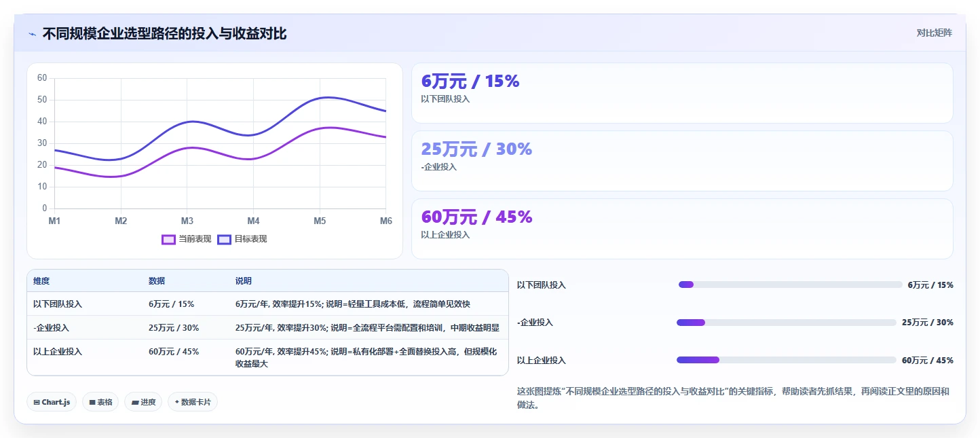Click table cell 25万元 / 30%
The image size is (980, 438).
[174, 328]
